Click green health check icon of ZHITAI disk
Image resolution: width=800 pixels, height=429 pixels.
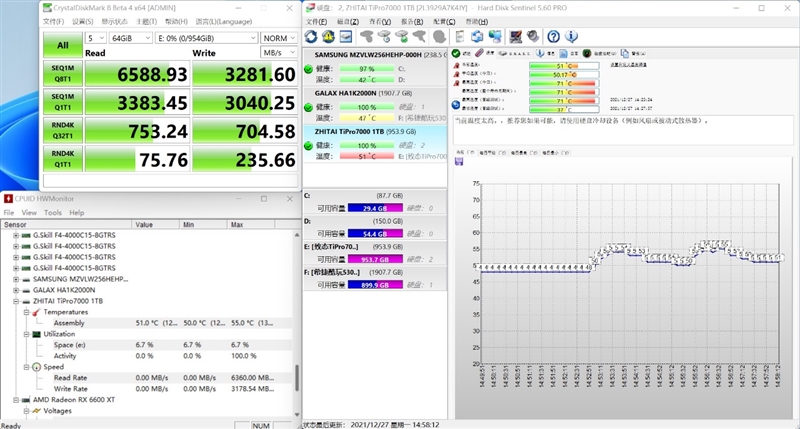[x=308, y=146]
